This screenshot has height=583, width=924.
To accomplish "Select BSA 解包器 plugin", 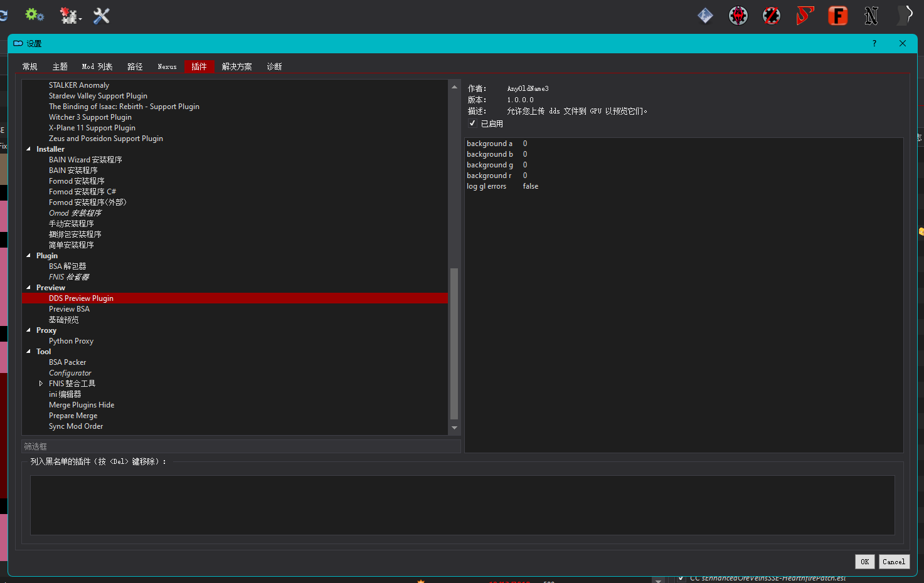I will 68,266.
